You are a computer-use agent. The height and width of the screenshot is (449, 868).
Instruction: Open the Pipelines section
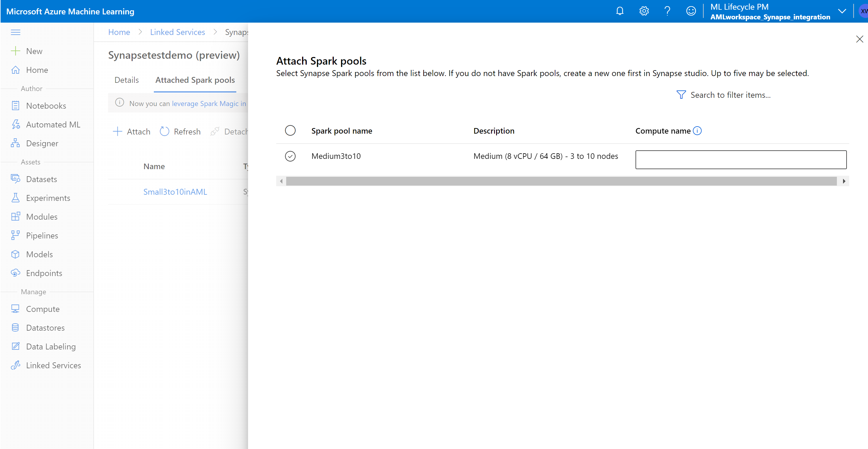(42, 235)
